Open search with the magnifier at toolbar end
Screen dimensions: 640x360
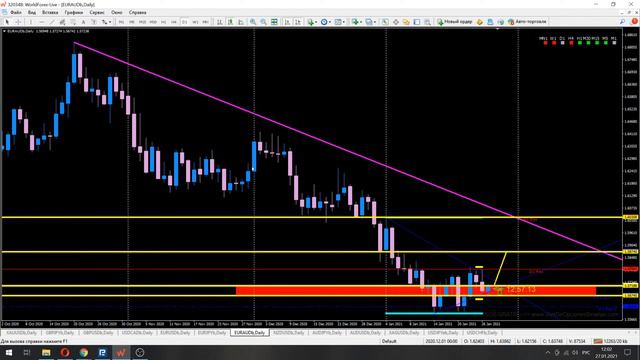pyautogui.click(x=622, y=22)
